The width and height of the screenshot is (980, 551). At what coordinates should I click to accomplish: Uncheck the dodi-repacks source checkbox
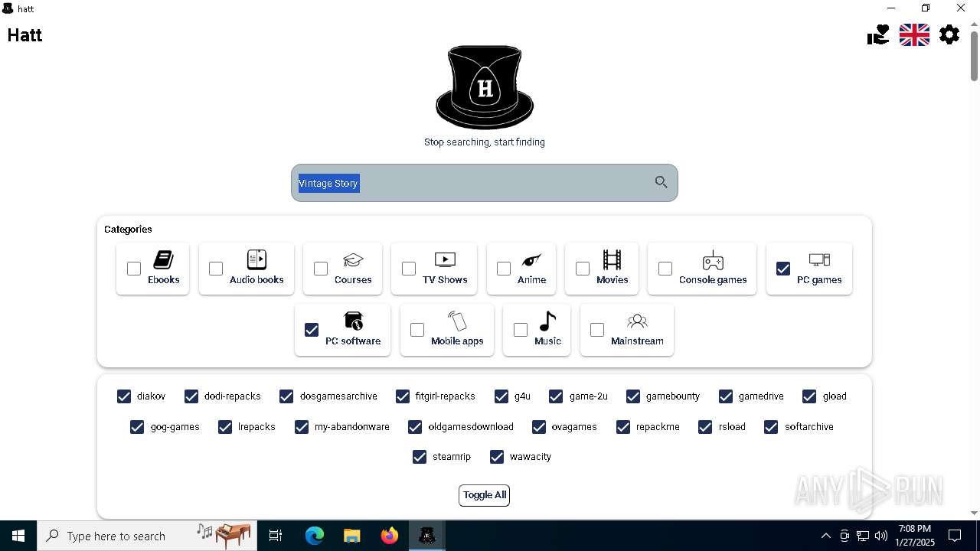[191, 396]
